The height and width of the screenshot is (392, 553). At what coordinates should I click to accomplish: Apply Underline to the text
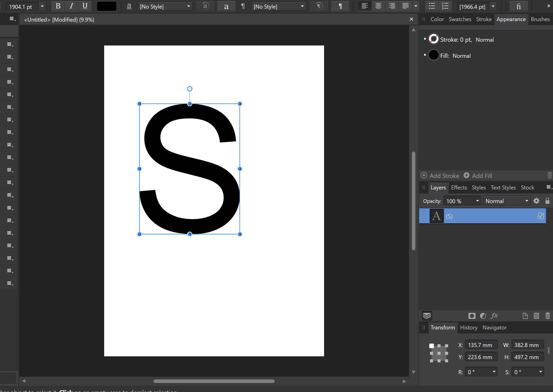tap(85, 6)
